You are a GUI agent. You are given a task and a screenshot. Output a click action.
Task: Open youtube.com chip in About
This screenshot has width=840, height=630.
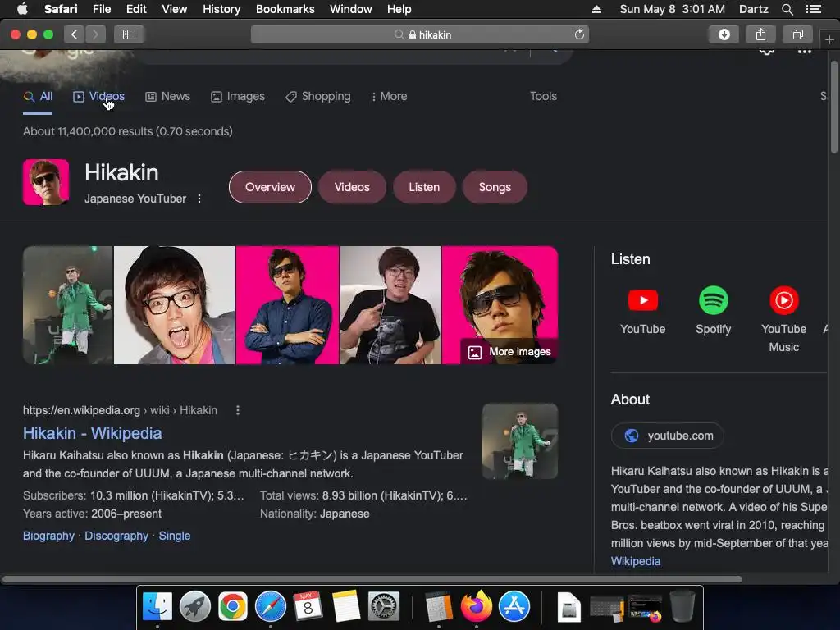tap(668, 436)
